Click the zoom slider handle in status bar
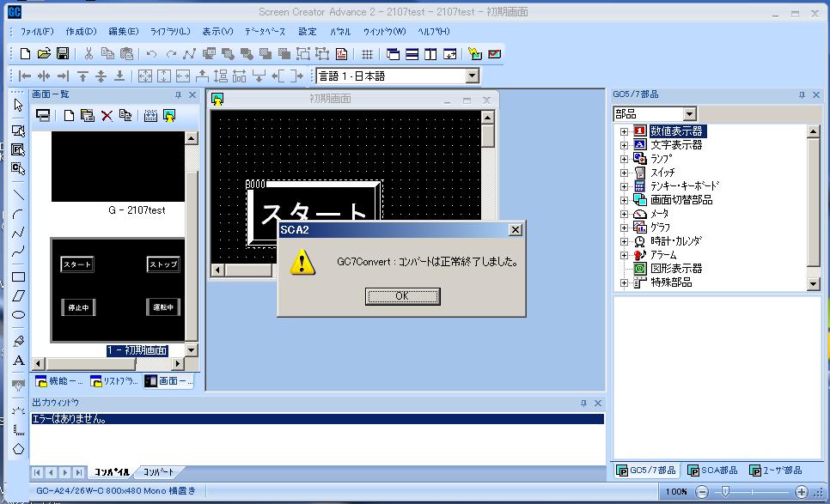This screenshot has height=504, width=830. click(x=725, y=492)
